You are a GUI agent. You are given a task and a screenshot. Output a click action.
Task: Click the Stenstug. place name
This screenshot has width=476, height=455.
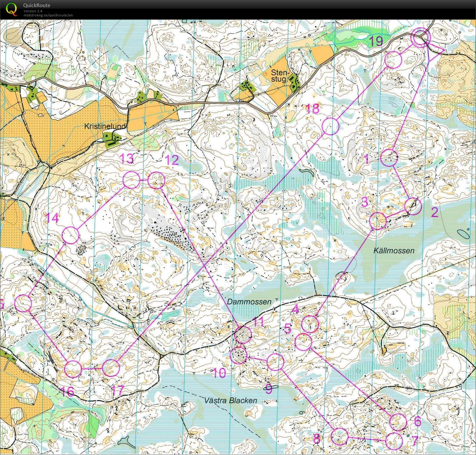(280, 76)
